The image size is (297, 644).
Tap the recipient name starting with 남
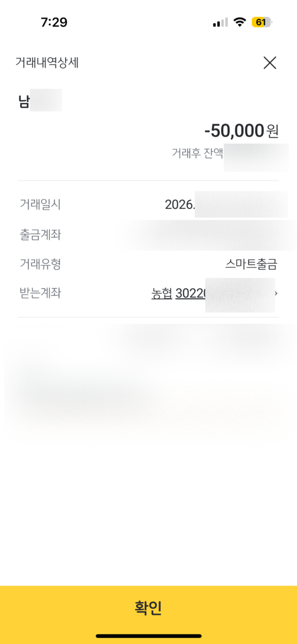click(24, 101)
